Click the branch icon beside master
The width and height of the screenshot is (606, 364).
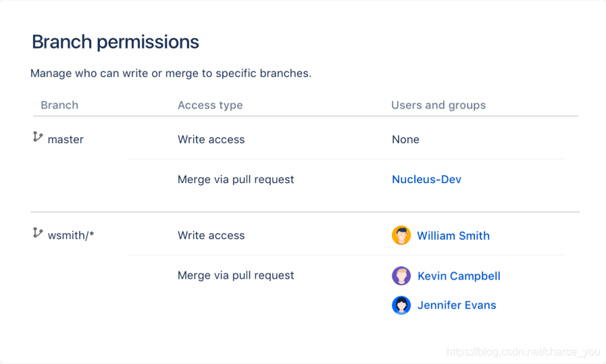tap(37, 137)
